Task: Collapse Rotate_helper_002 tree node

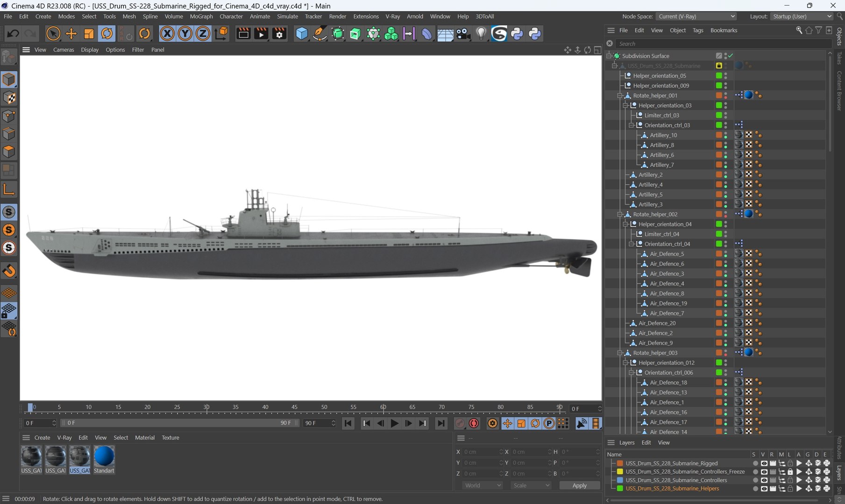Action: (x=620, y=214)
